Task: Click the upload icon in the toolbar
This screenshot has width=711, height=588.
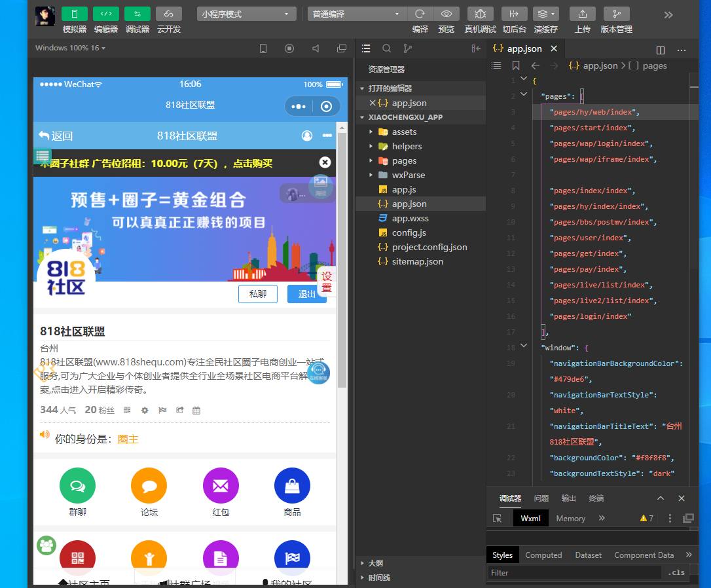Action: click(x=582, y=14)
